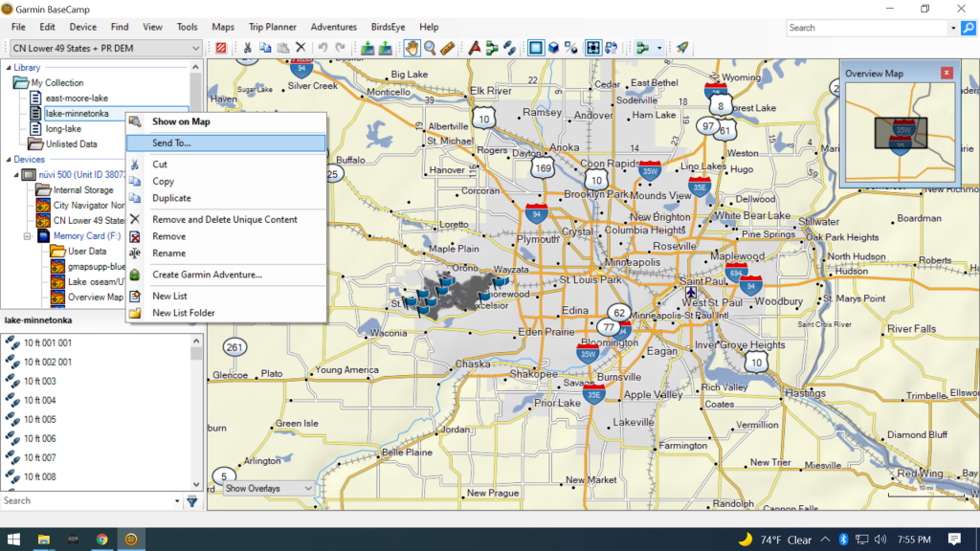Screen dimensions: 980x551
Task: Select the New Waypoint flag tool
Action: [x=475, y=48]
